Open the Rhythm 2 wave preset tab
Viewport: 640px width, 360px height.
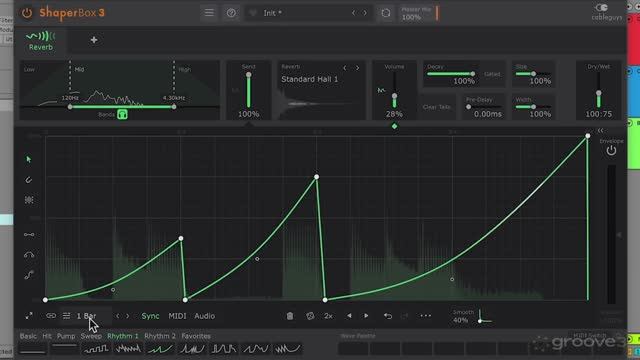tap(160, 336)
